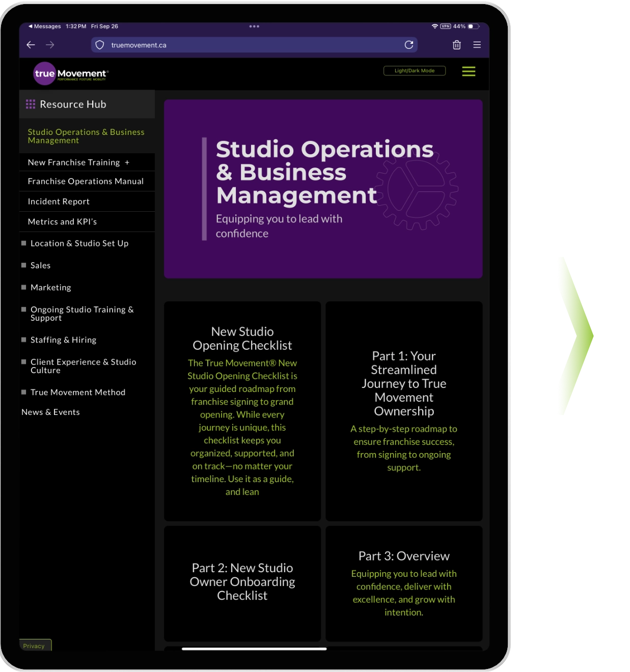
Task: Go forward using the browser forward arrow
Action: (50, 45)
